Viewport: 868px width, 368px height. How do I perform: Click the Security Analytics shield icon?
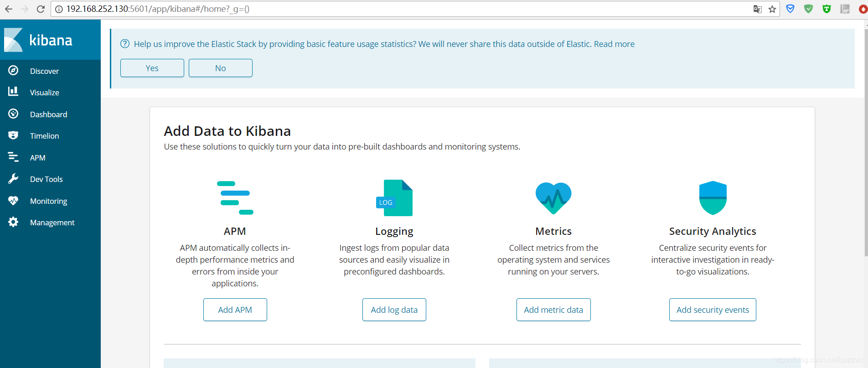pos(713,198)
